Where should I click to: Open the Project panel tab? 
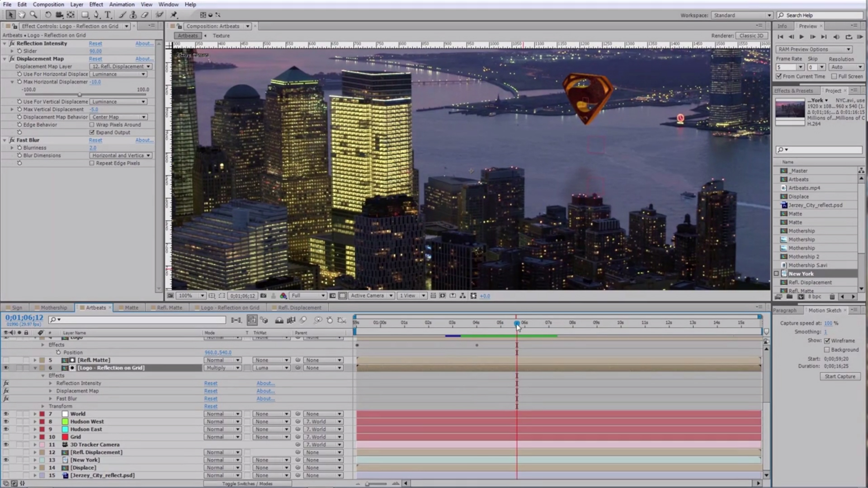[833, 91]
